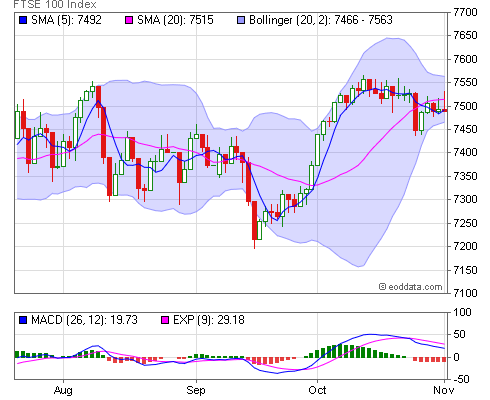The width and height of the screenshot is (490, 400).
Task: Click the 7700 price axis label
Action: coord(465,12)
